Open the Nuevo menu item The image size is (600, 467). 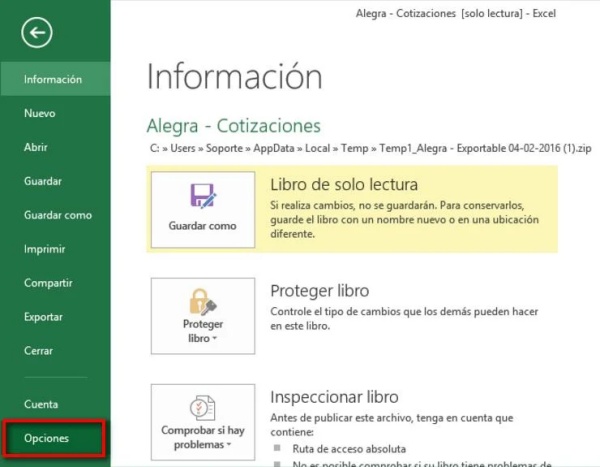tap(40, 114)
